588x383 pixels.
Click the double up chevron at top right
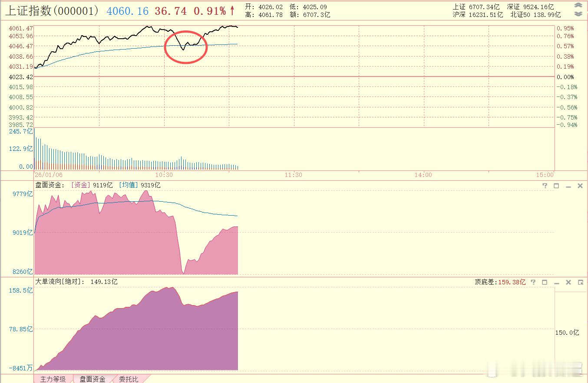click(578, 5)
